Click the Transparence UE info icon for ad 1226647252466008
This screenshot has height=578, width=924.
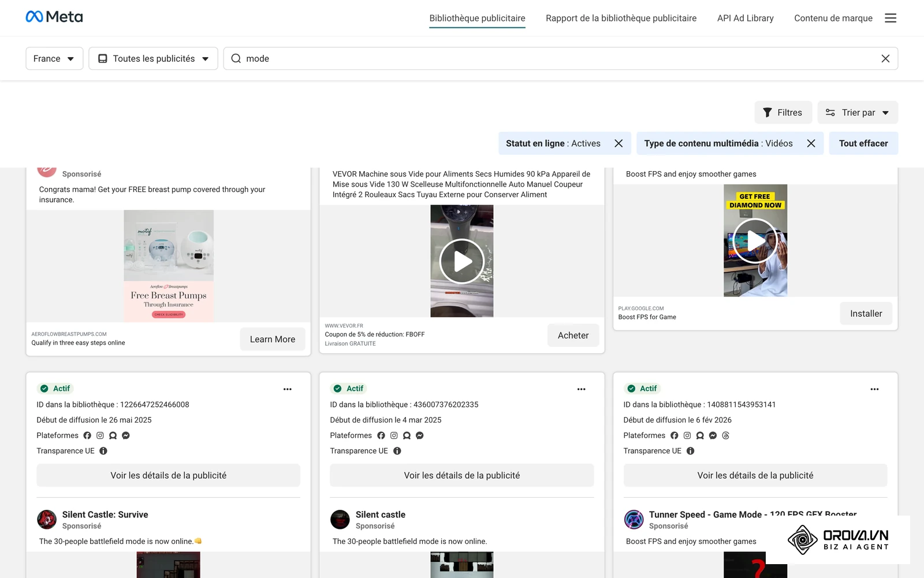pos(103,451)
